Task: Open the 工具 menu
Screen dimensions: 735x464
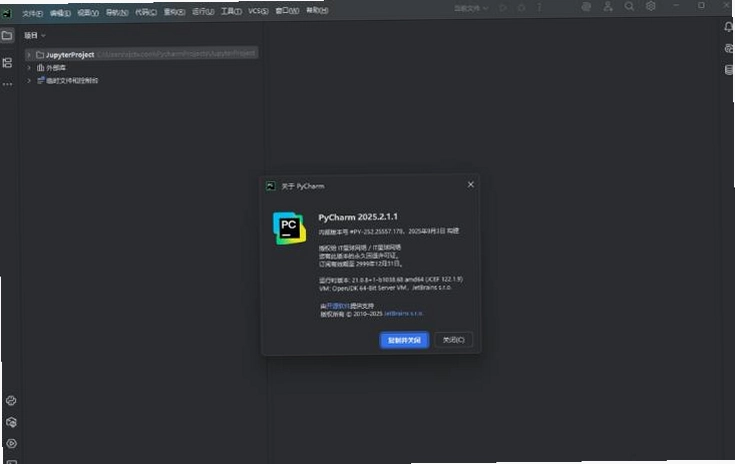Action: pos(232,11)
